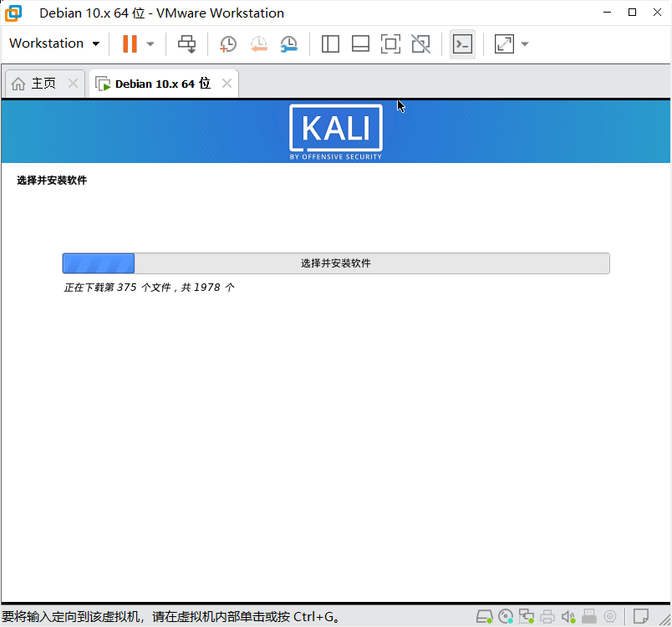Revert to the previous snapshot
This screenshot has height=627, width=672.
click(259, 43)
